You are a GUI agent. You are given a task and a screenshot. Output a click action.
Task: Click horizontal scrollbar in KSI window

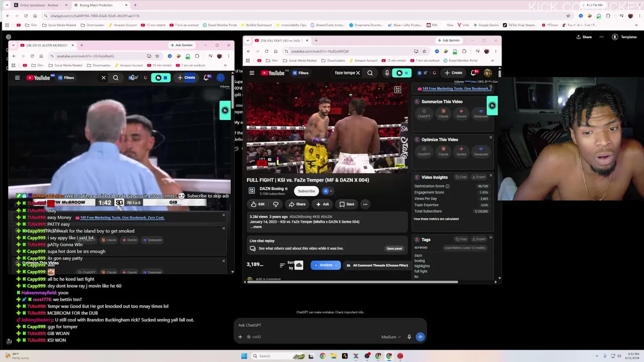(x=352, y=282)
